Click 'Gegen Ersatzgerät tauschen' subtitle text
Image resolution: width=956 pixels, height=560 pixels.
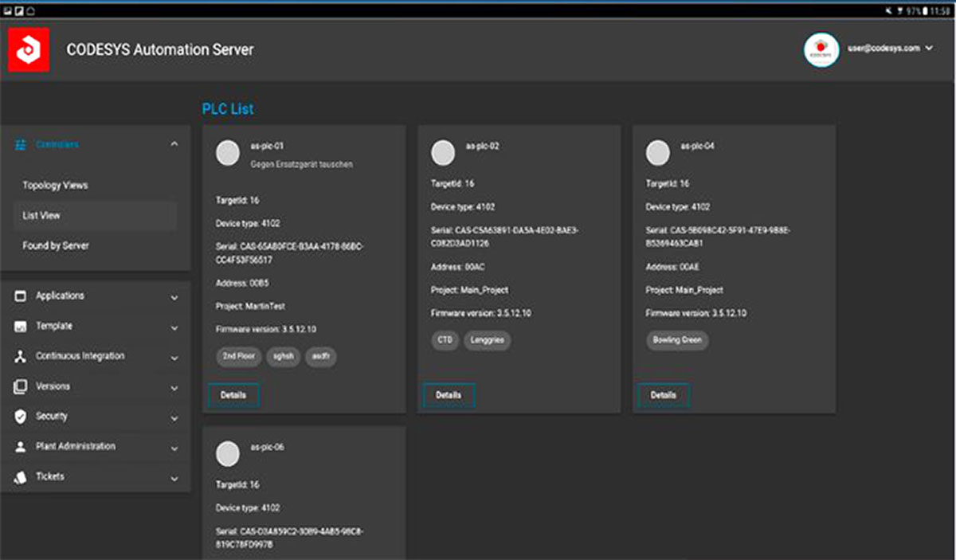point(302,165)
